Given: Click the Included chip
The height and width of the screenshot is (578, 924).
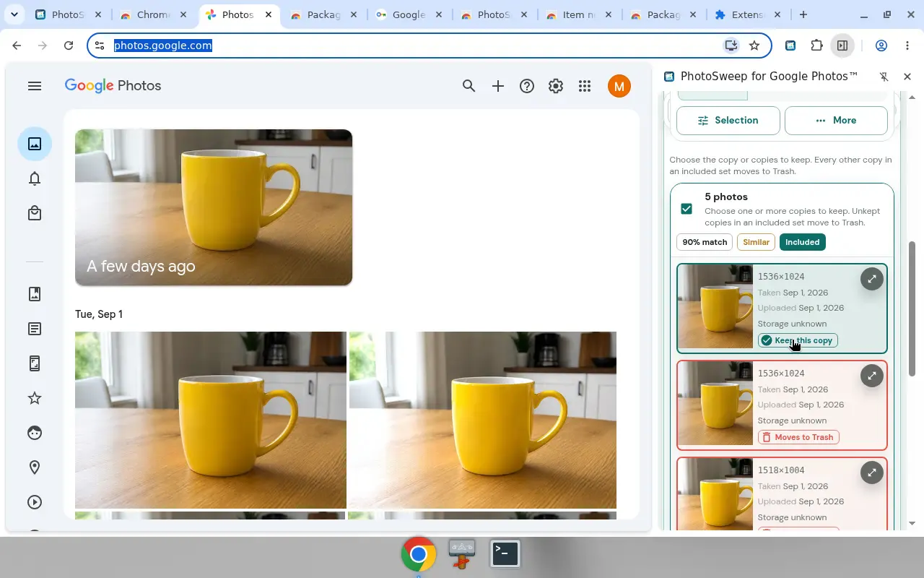Looking at the screenshot, I should click(802, 242).
